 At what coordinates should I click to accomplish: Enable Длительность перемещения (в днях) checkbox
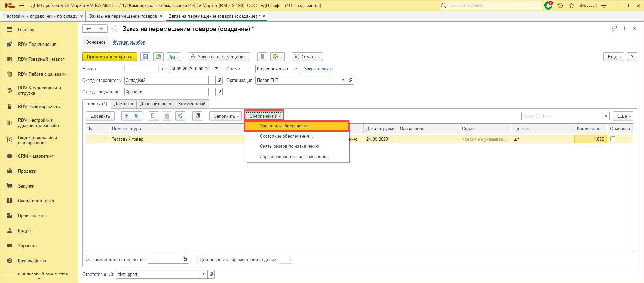195,260
